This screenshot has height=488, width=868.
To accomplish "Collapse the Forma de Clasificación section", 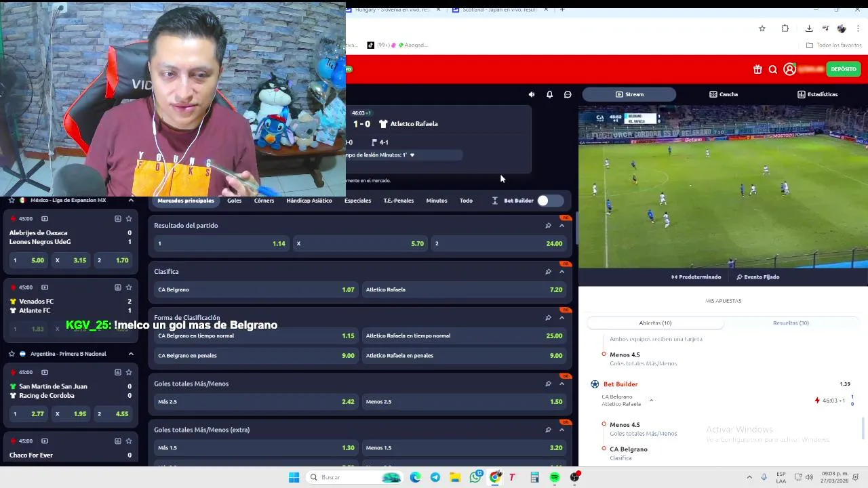I will [561, 317].
